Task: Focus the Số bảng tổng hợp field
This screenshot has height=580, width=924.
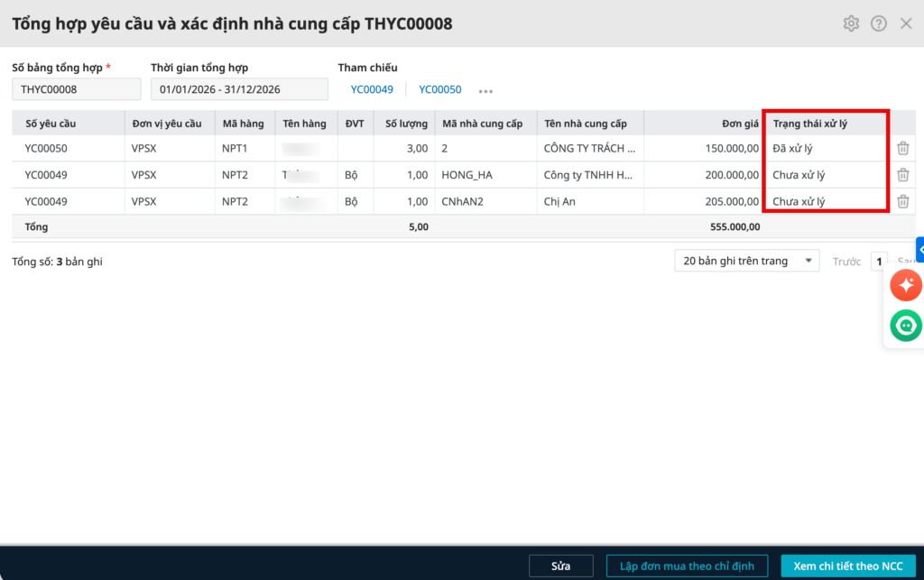Action: [77, 89]
